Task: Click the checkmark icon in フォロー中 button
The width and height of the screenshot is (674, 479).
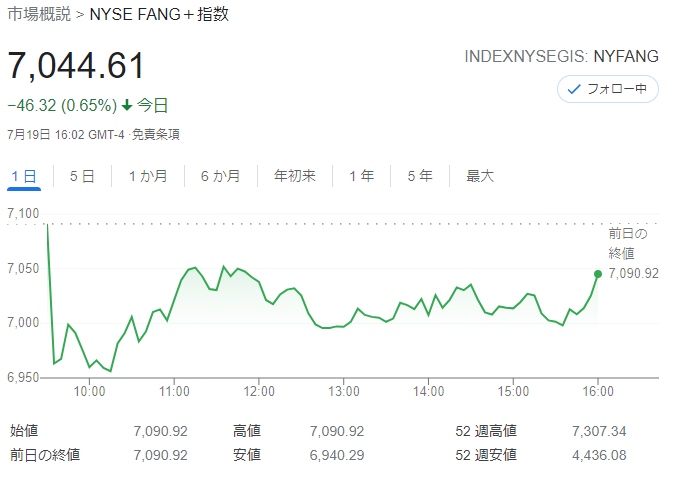Action: [574, 89]
